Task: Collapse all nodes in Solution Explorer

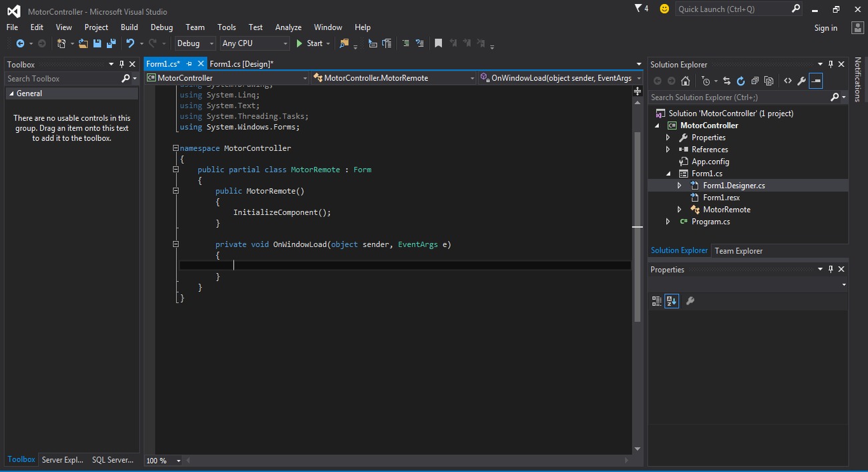Action: [754, 80]
